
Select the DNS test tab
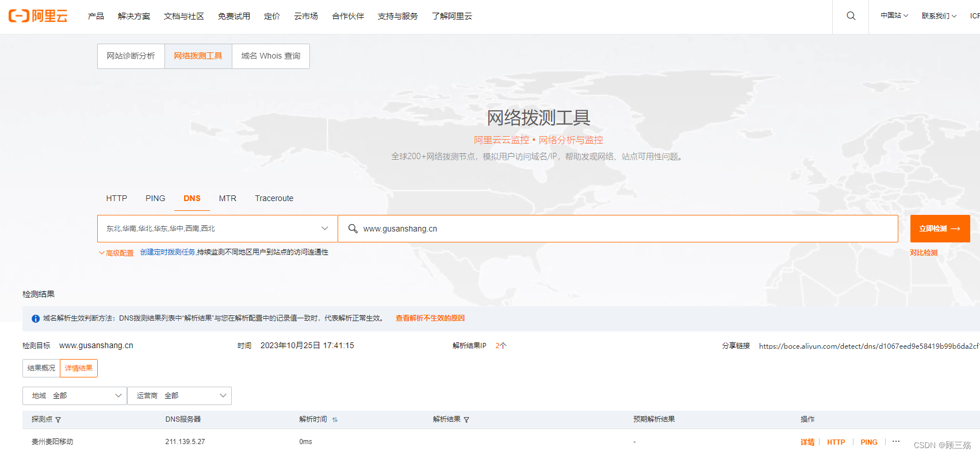192,198
